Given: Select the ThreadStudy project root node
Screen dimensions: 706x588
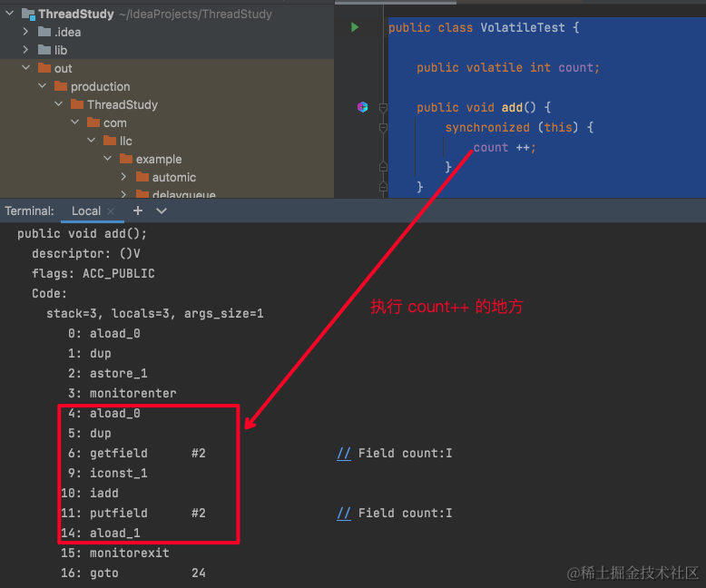Looking at the screenshot, I should (x=75, y=14).
